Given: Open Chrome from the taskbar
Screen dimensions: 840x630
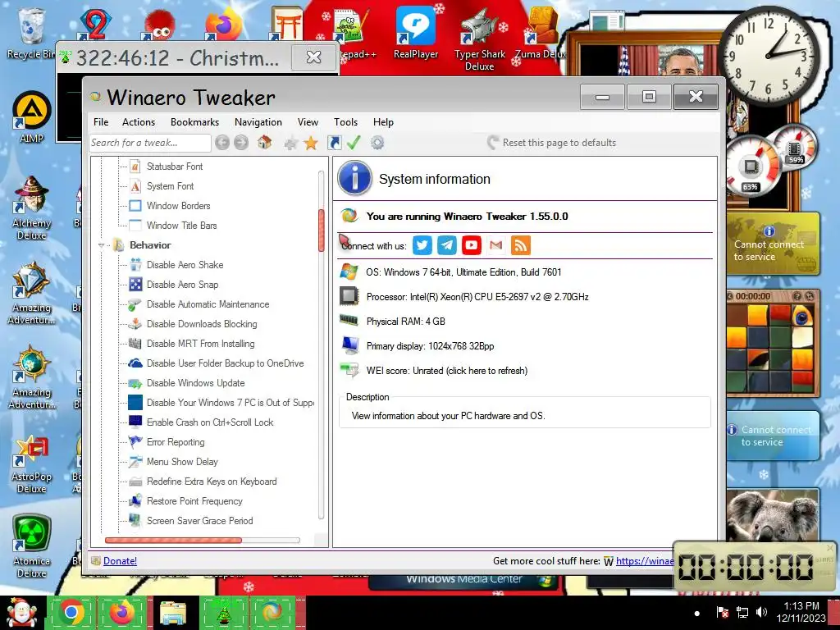Looking at the screenshot, I should tap(71, 613).
